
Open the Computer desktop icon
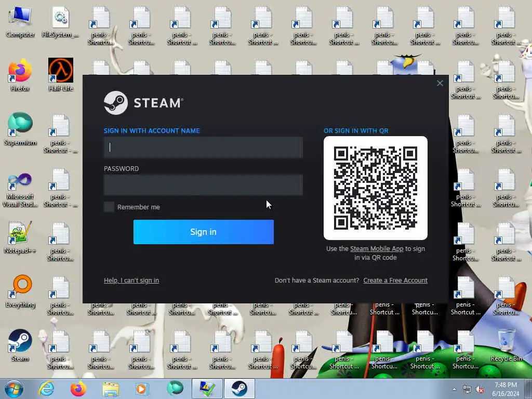[20, 22]
